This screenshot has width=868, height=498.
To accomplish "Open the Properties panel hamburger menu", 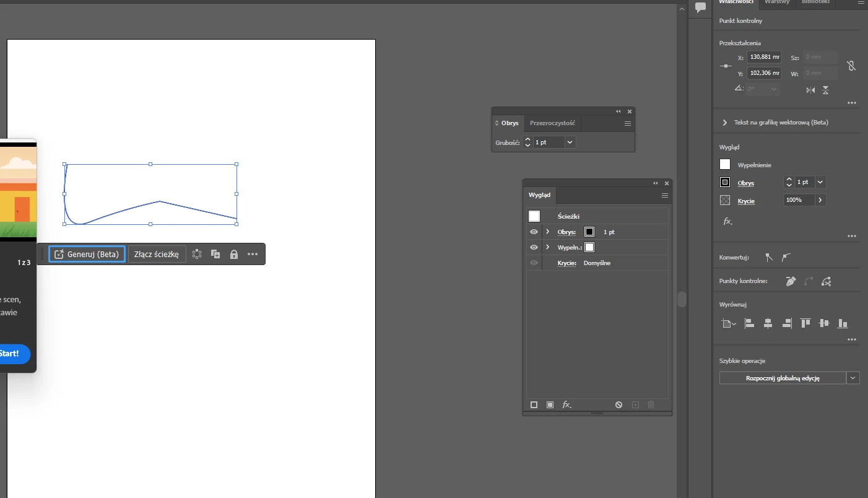I will click(861, 2).
